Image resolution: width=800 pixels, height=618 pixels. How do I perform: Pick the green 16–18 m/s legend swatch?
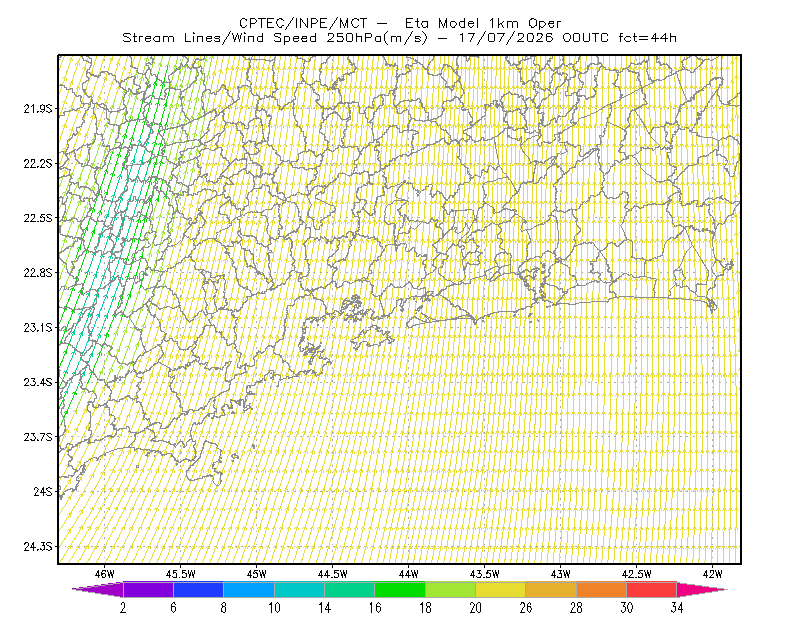400,589
